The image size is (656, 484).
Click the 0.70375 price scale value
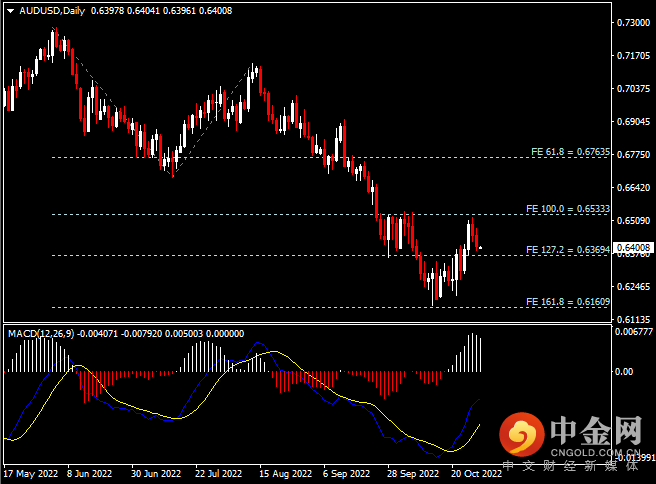[633, 89]
